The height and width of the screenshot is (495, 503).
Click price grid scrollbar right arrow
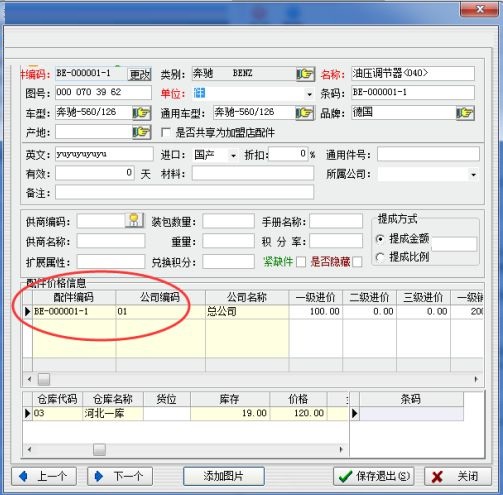476,379
